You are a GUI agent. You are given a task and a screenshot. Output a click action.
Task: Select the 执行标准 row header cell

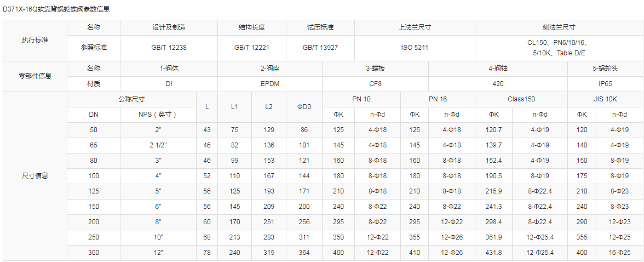(x=34, y=40)
